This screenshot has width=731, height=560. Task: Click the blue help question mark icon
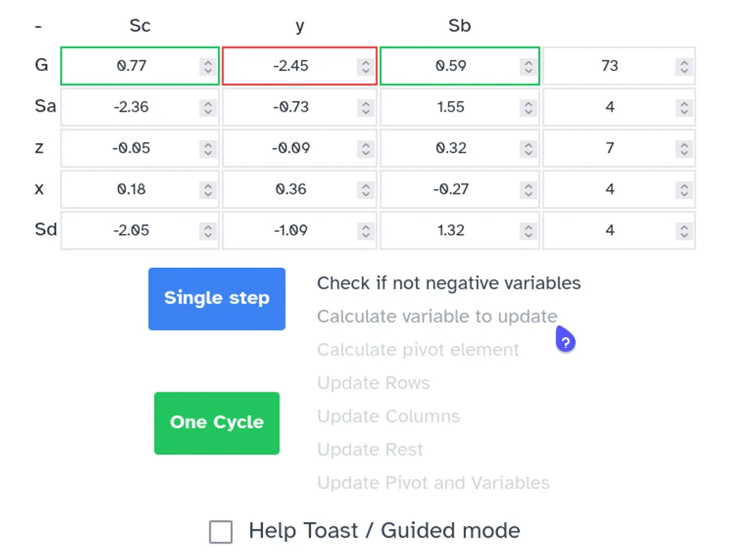(x=565, y=342)
